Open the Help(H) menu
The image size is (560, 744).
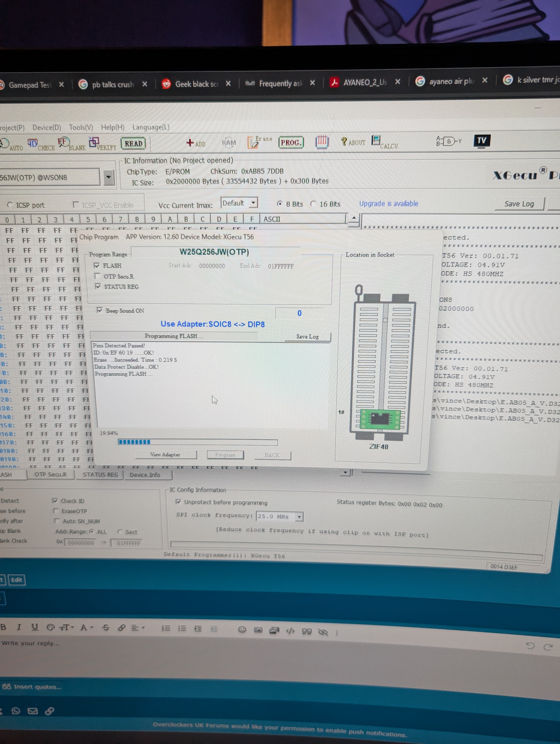[113, 127]
